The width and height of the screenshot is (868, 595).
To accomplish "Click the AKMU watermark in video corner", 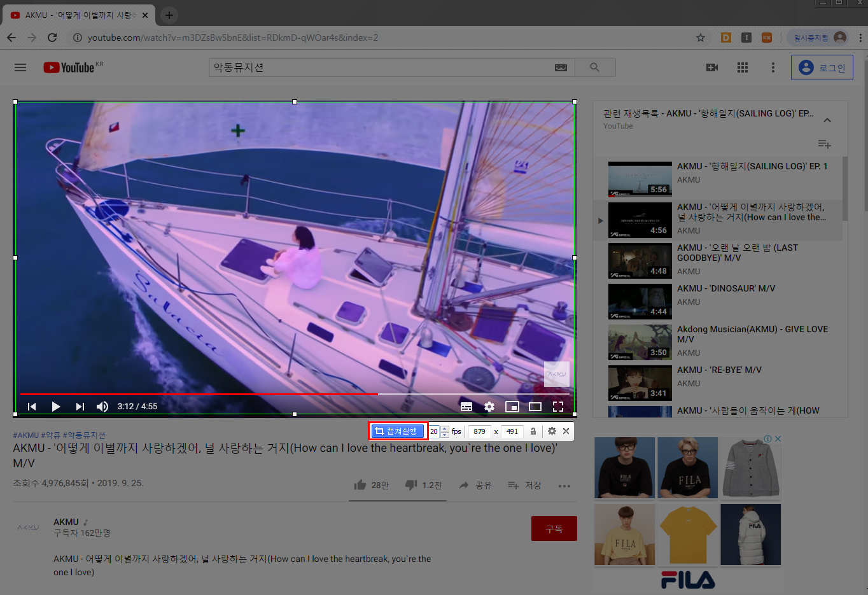I will pos(557,374).
